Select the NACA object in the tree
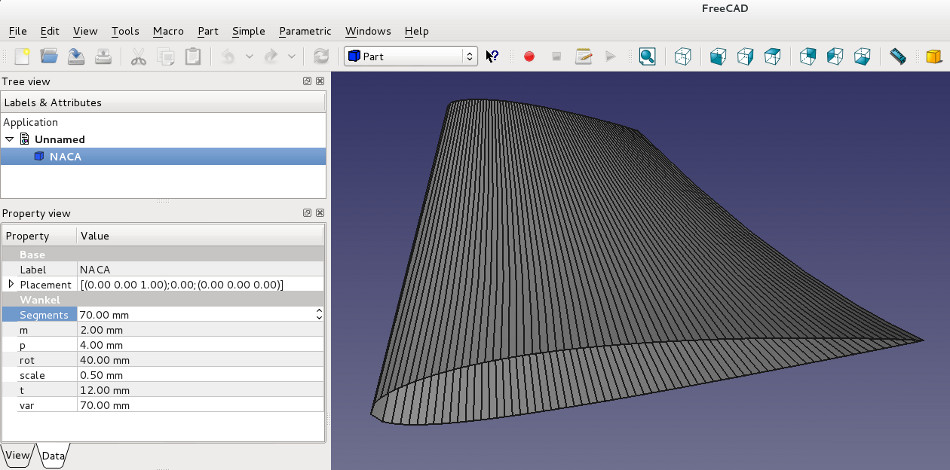 (163, 156)
